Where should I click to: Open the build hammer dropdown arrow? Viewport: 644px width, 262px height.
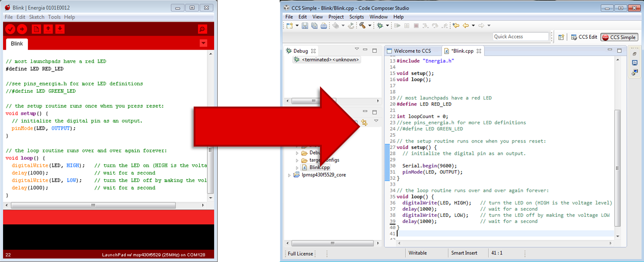[x=369, y=26]
